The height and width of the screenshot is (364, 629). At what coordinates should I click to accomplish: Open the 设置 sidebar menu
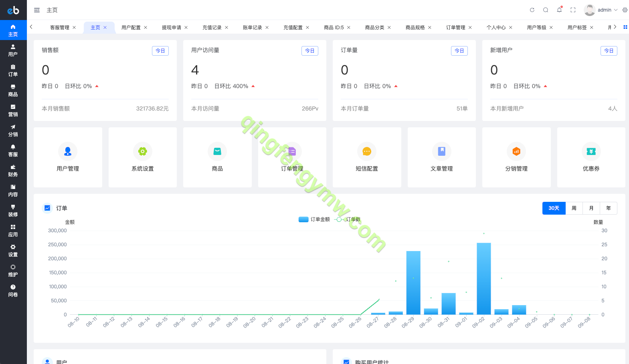(13, 250)
